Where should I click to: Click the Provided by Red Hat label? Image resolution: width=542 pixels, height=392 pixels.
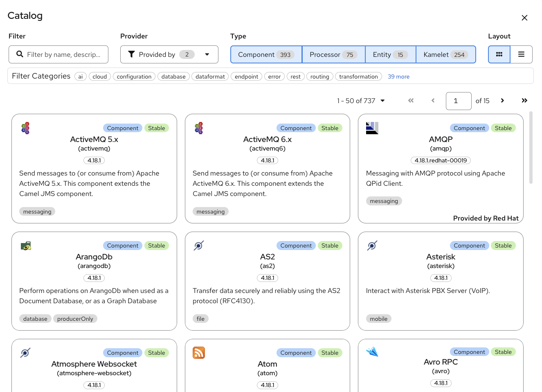pyautogui.click(x=486, y=218)
